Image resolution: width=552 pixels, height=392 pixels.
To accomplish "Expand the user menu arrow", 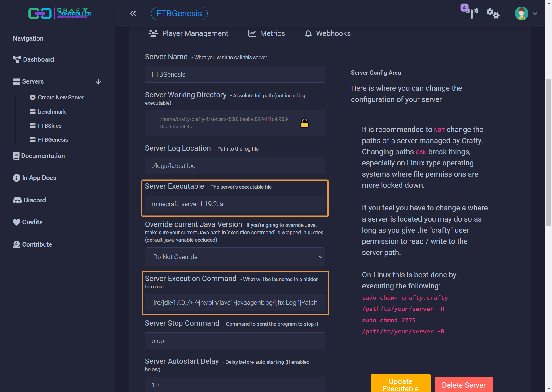I will click(535, 14).
